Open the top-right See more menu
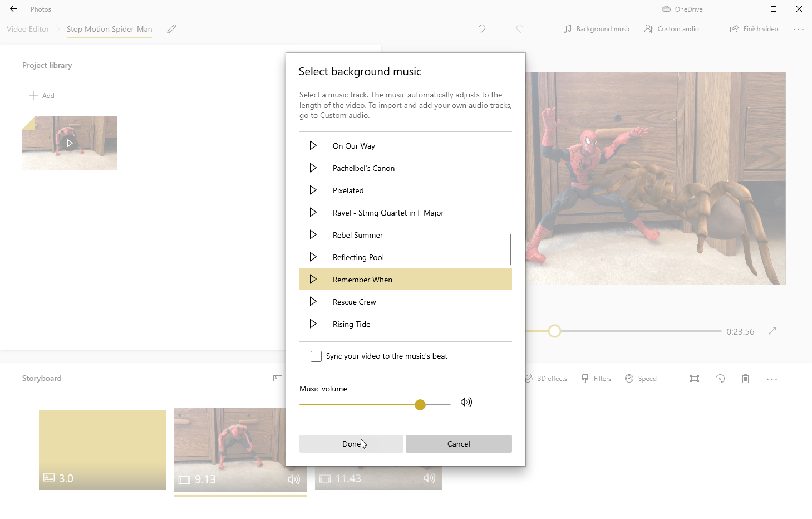The width and height of the screenshot is (812, 519). point(799,30)
